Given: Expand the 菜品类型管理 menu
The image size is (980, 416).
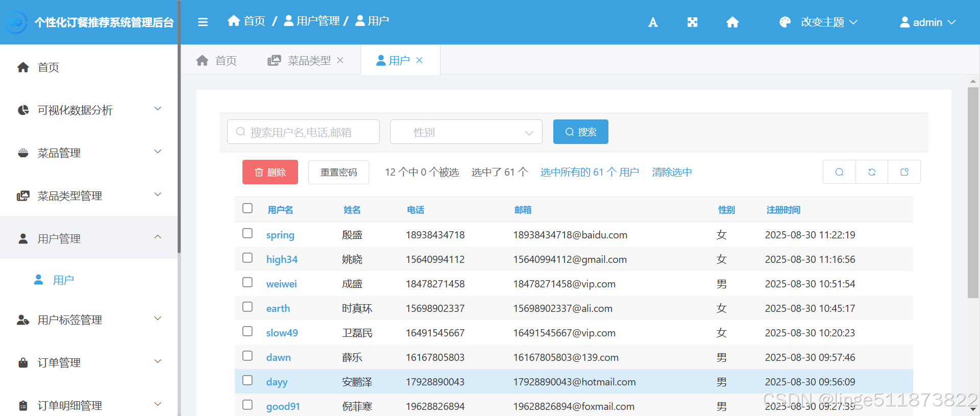Looking at the screenshot, I should tap(158, 194).
